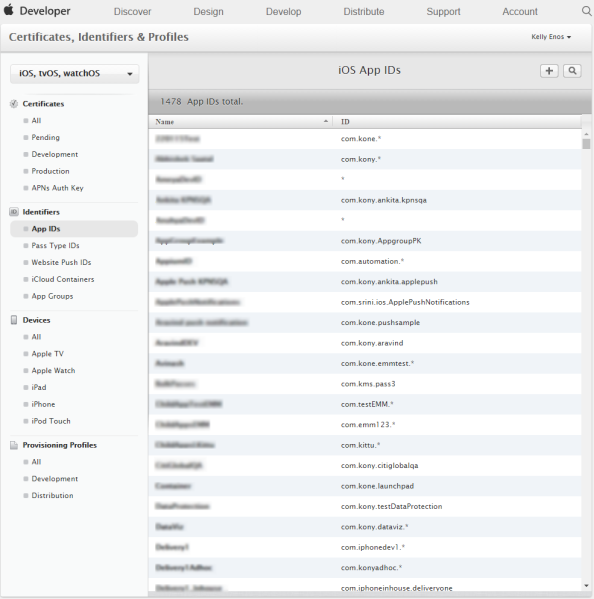Select Production certificates
The width and height of the screenshot is (594, 599).
50,171
